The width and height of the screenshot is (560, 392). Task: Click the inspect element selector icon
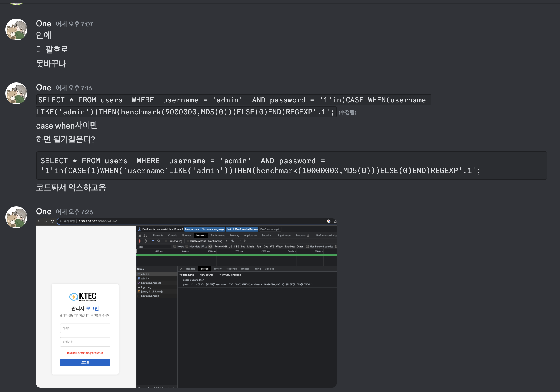(140, 236)
